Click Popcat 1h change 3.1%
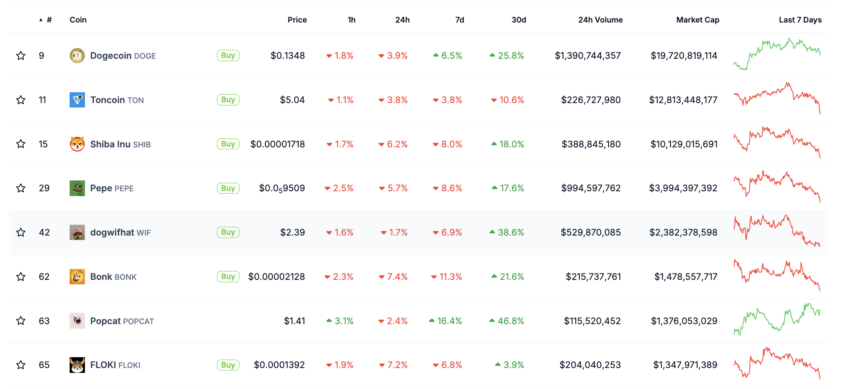This screenshot has width=850, height=389. coord(340,321)
